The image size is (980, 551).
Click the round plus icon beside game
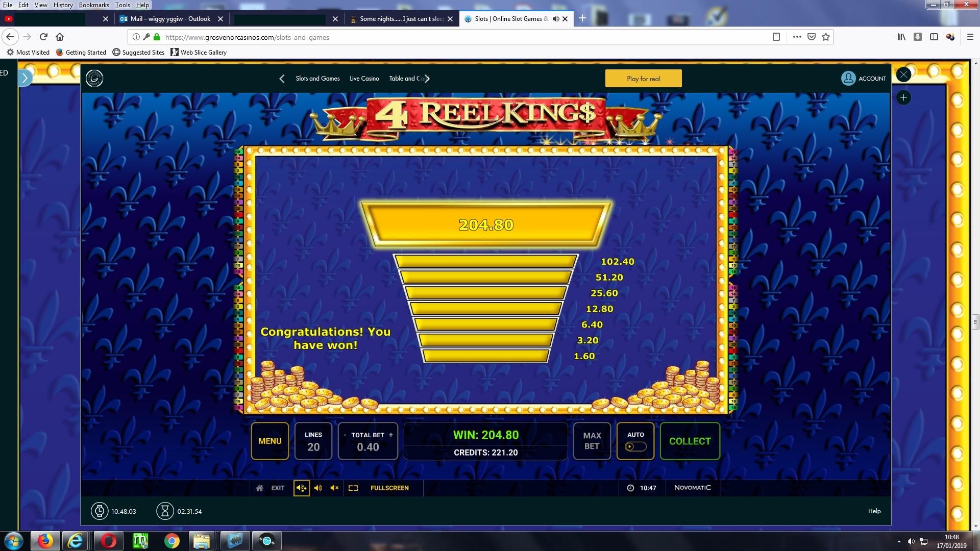click(x=903, y=97)
